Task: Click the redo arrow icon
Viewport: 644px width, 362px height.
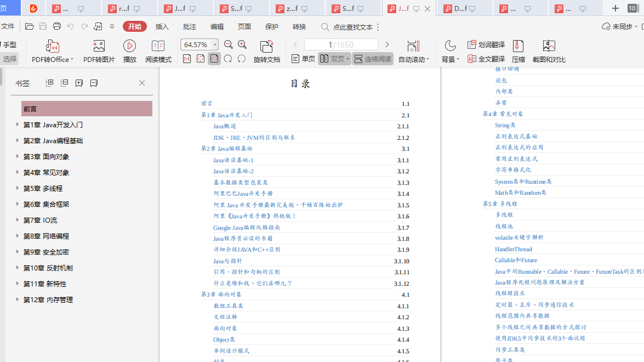Action: tap(84, 26)
